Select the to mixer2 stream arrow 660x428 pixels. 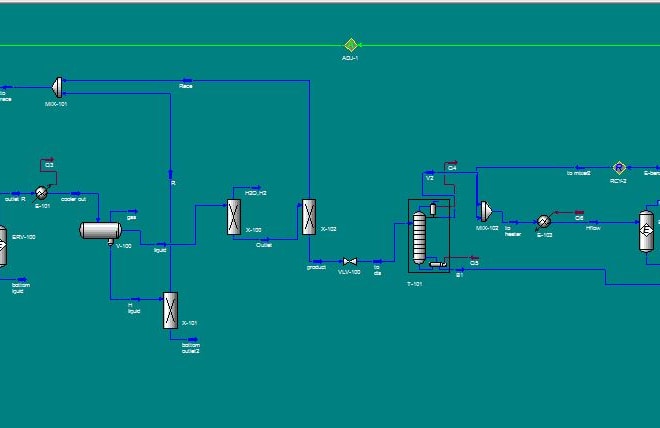580,167
